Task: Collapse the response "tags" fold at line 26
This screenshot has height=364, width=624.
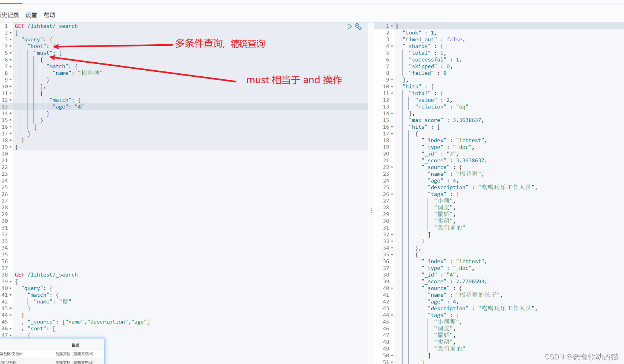Action: click(x=392, y=194)
